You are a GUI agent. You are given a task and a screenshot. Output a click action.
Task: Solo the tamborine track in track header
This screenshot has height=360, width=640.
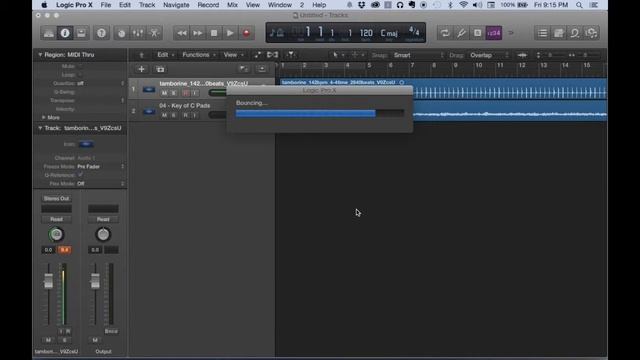[174, 93]
